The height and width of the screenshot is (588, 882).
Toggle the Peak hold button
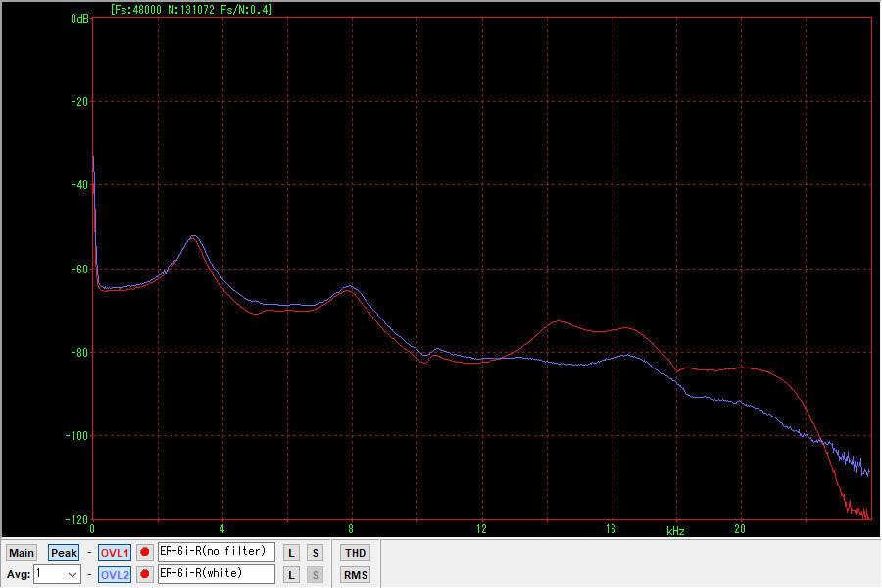click(x=64, y=553)
